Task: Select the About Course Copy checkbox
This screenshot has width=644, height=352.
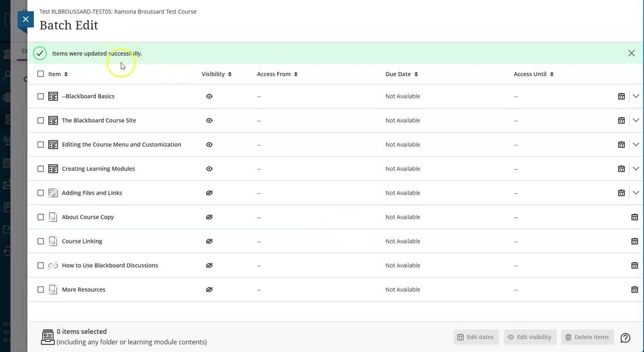Action: pyautogui.click(x=41, y=217)
